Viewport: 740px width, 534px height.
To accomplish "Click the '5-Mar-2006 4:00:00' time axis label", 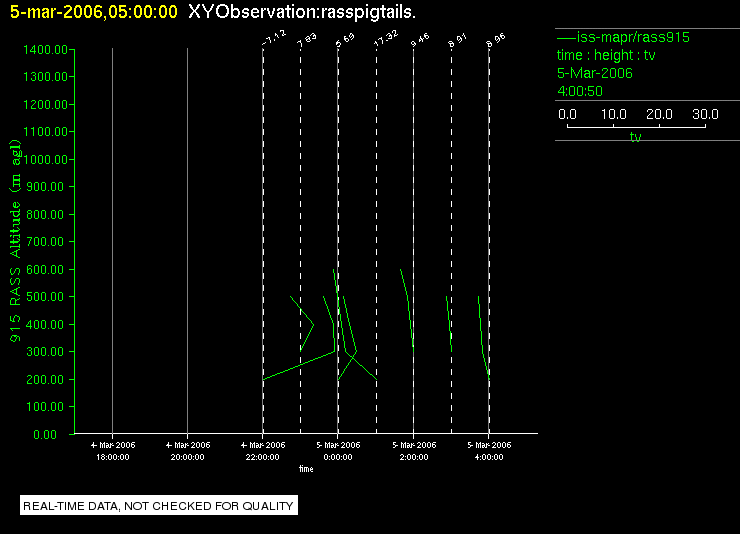I will pyautogui.click(x=489, y=451).
